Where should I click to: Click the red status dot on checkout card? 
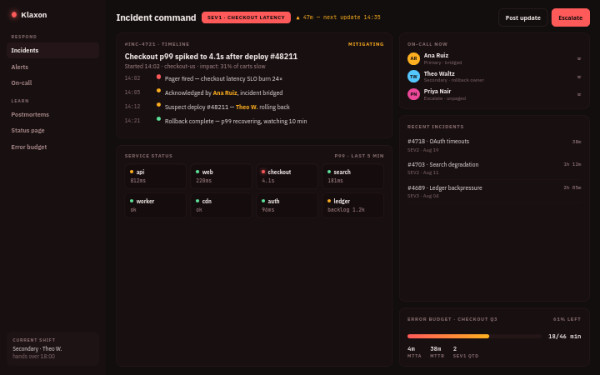coord(263,172)
